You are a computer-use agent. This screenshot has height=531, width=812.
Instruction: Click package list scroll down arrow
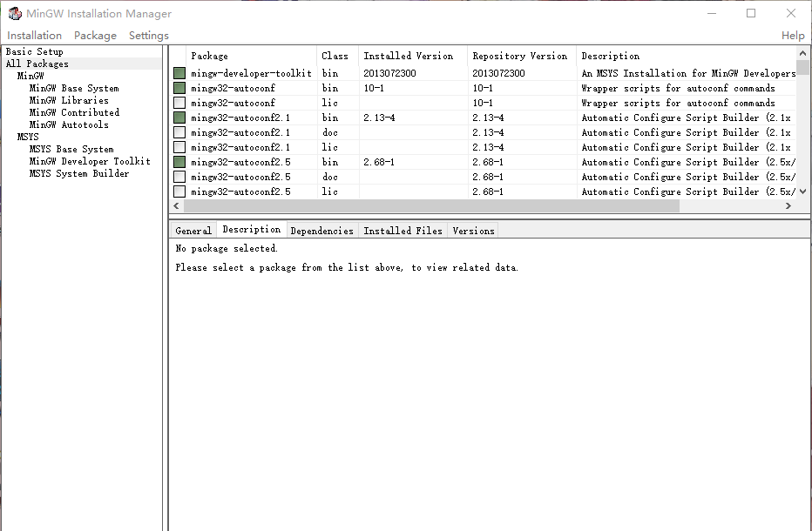802,192
